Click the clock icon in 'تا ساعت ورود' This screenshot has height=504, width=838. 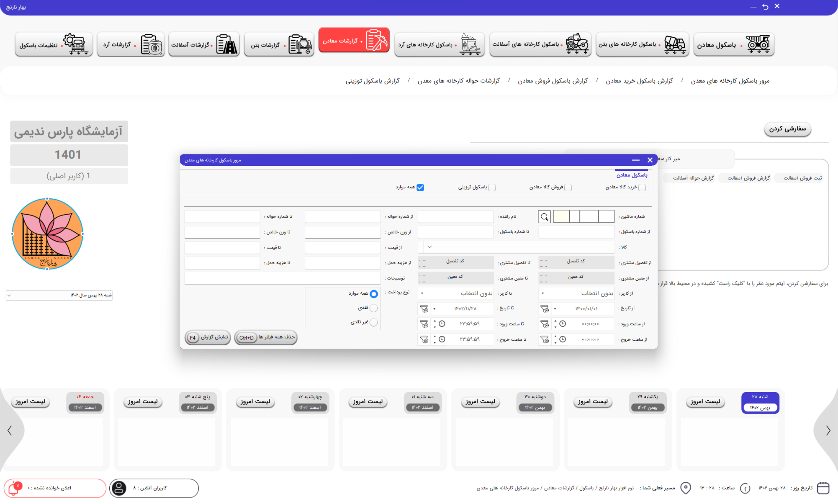tap(442, 324)
